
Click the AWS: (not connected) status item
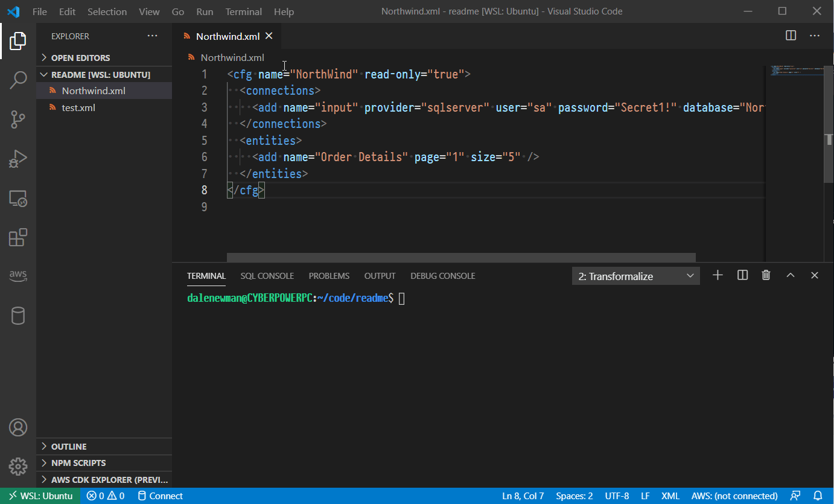(x=734, y=496)
